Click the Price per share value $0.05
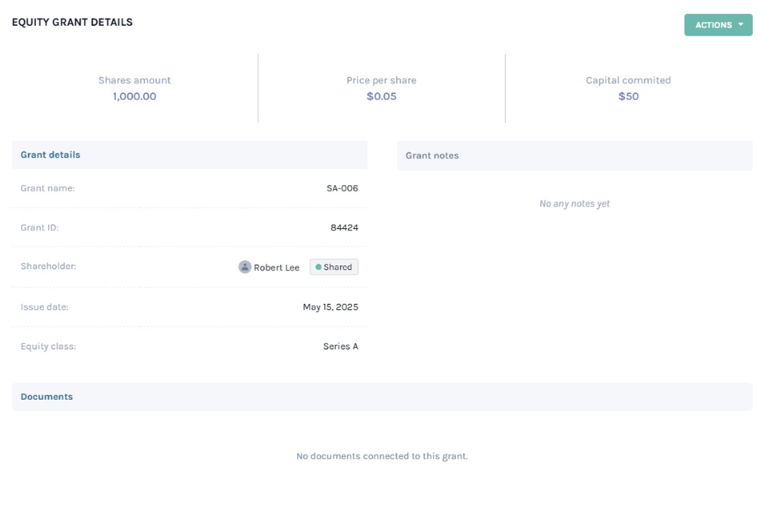 click(382, 96)
